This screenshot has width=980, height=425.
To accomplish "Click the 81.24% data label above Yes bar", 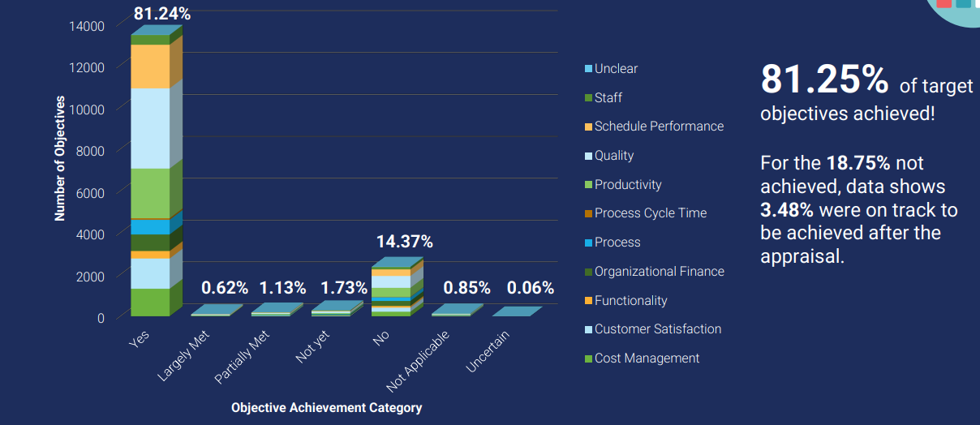I will (x=162, y=14).
